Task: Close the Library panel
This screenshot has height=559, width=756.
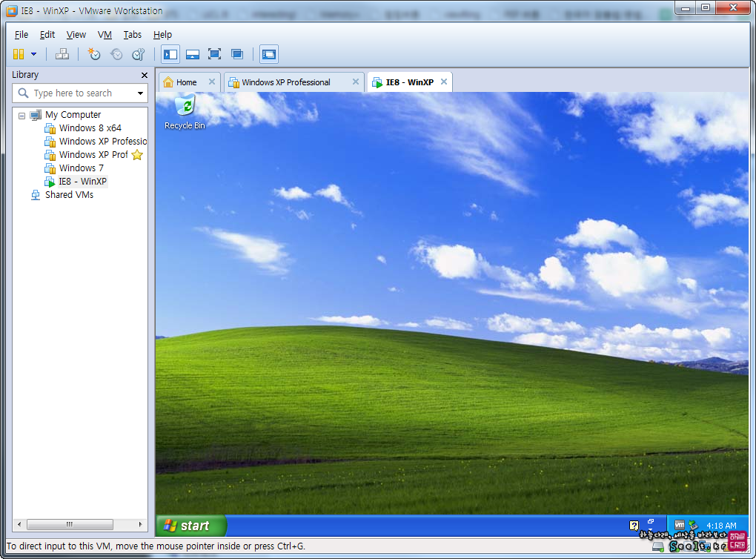Action: point(145,75)
